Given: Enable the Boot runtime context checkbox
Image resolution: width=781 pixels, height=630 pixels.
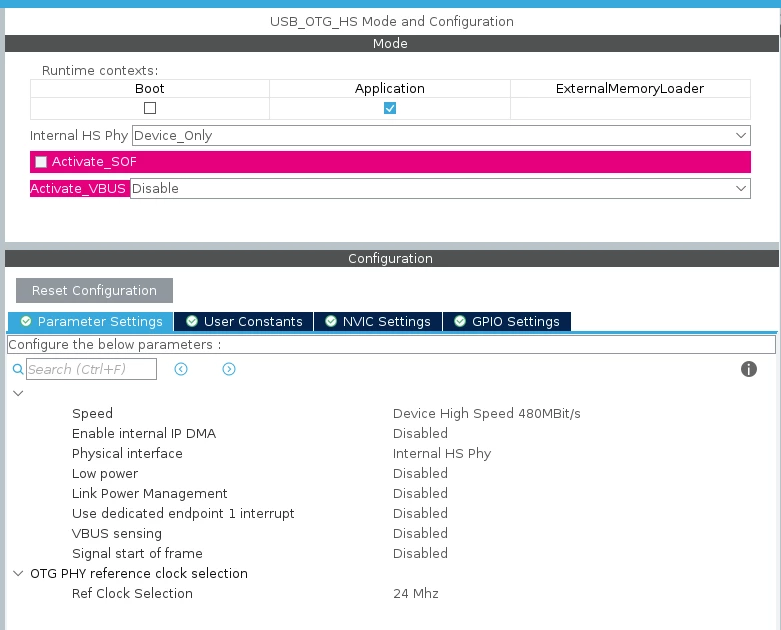Looking at the screenshot, I should click(x=150, y=108).
